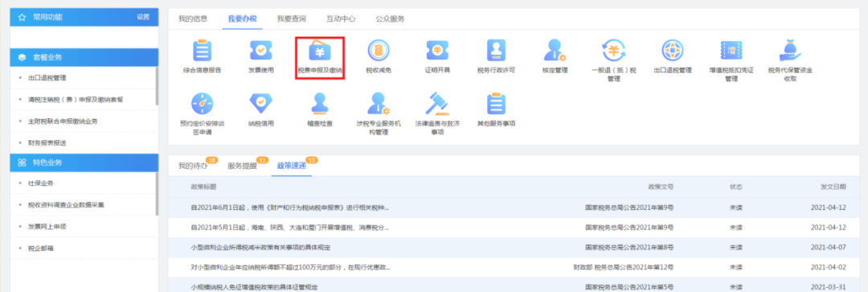Click 政策标题 column header
This screenshot has width=868, height=292.
203,187
